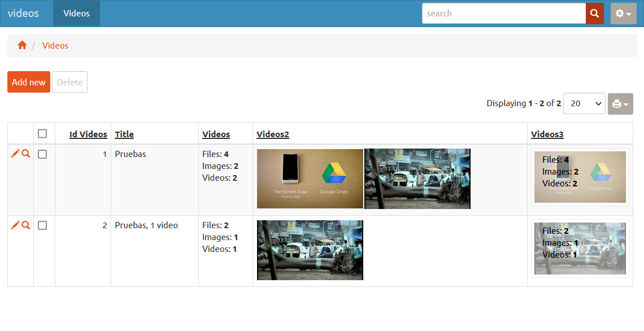Open the home icon in the breadcrumb
Image resolution: width=644 pixels, height=331 pixels.
click(22, 44)
